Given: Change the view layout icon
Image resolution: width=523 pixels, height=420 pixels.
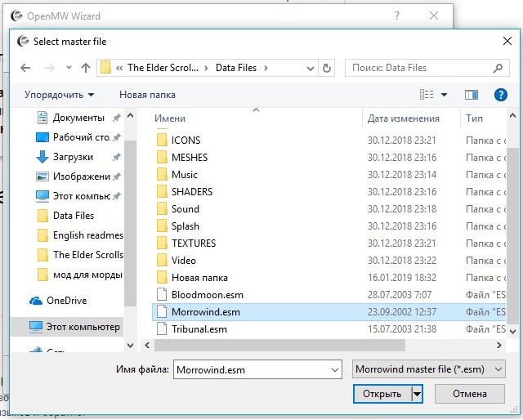Looking at the screenshot, I should point(427,95).
